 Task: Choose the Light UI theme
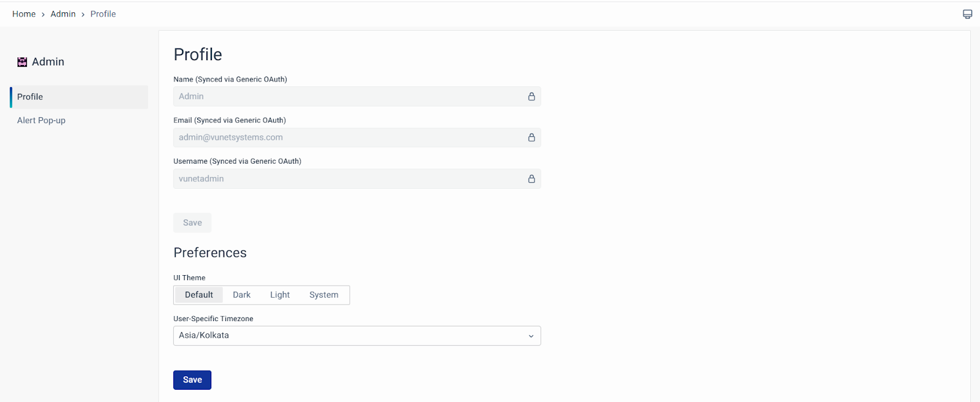point(280,295)
